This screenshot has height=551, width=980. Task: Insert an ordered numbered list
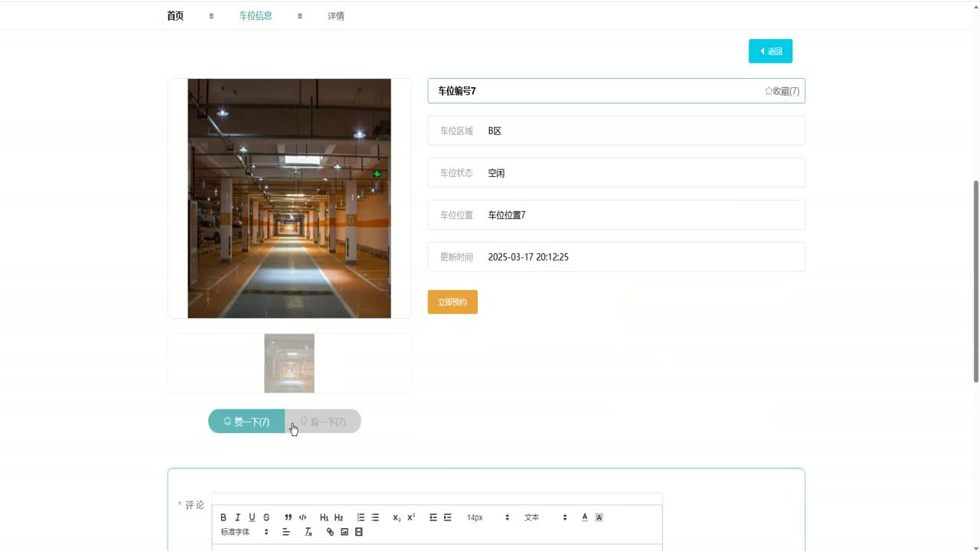point(361,517)
